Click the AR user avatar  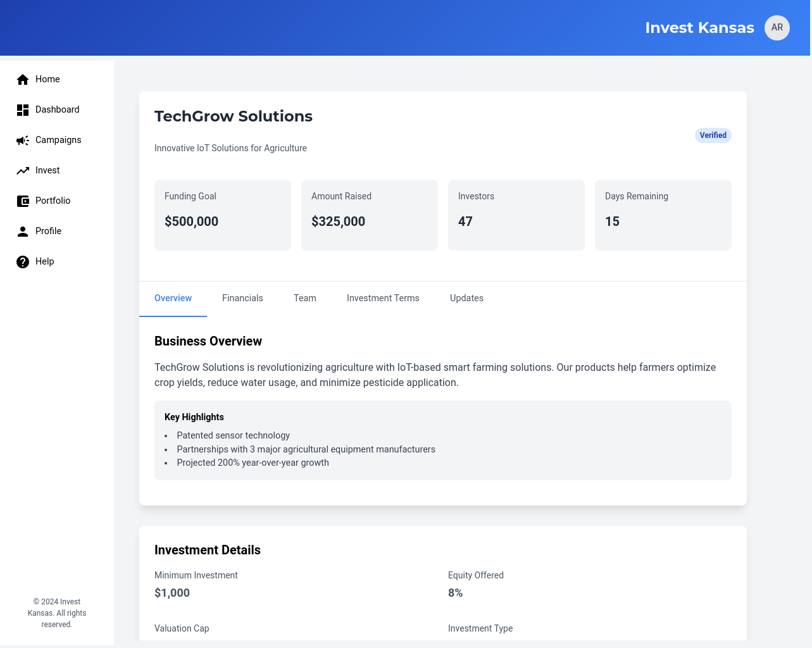click(777, 28)
